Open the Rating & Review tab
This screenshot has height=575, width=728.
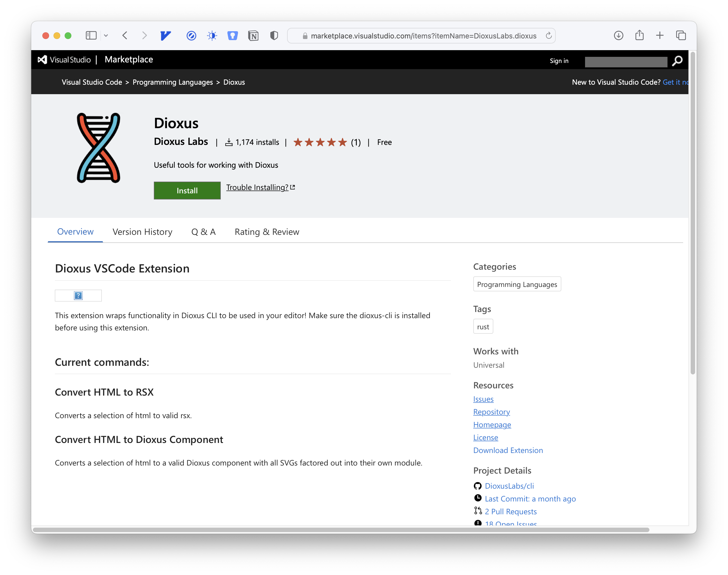point(266,232)
